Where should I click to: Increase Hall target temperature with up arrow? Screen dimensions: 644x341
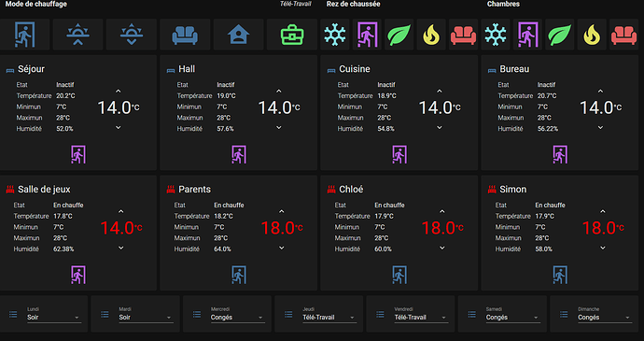279,91
